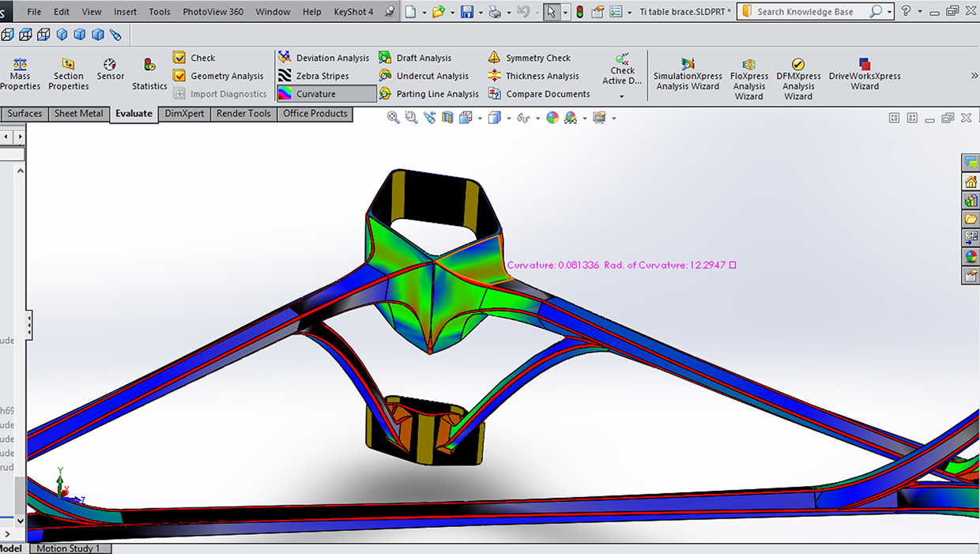
Task: Toggle the Check checkbox icon
Action: point(179,58)
